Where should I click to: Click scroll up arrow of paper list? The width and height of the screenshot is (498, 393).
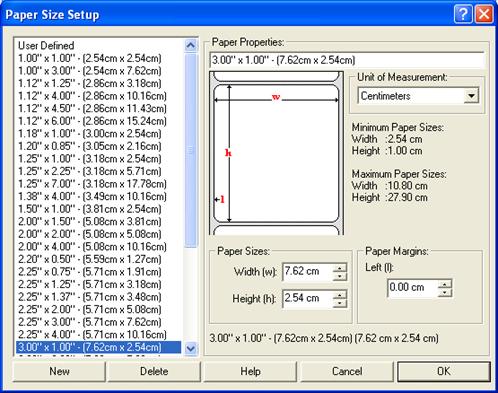click(191, 45)
